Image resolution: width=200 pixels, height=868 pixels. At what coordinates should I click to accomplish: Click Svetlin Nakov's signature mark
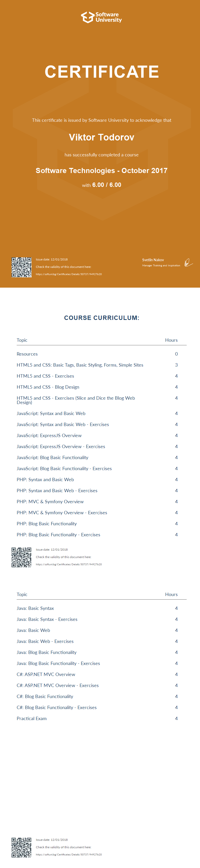(188, 263)
